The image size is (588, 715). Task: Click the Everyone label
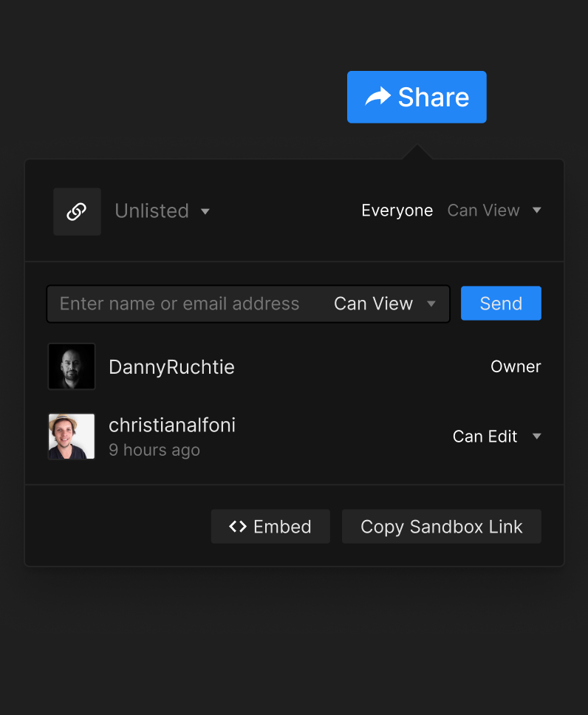tap(397, 211)
